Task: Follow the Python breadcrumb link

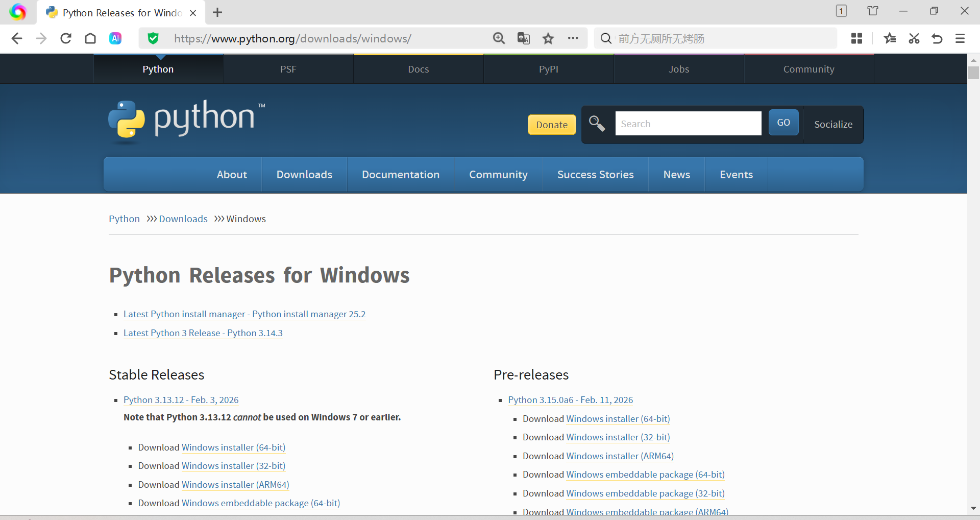Action: click(x=124, y=219)
